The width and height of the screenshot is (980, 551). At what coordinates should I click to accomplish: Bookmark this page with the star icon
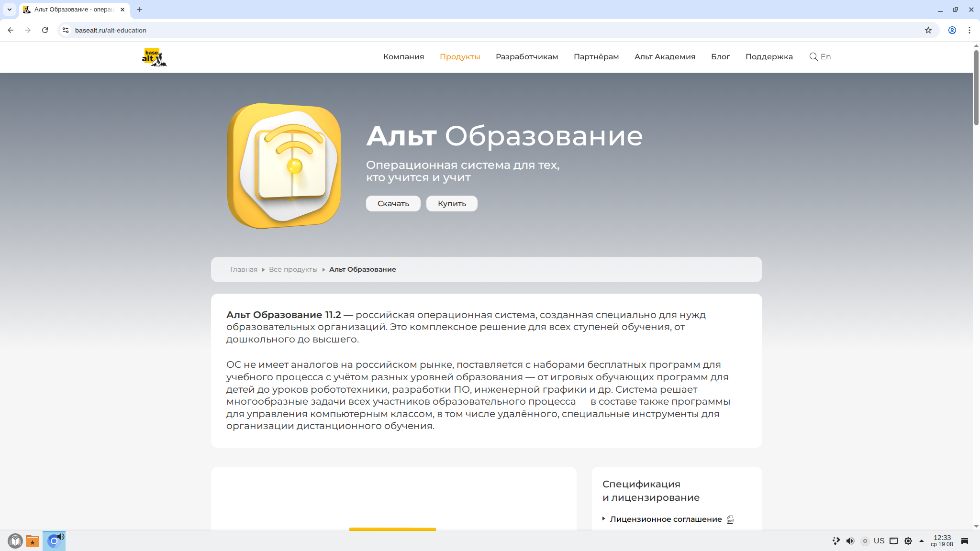928,30
